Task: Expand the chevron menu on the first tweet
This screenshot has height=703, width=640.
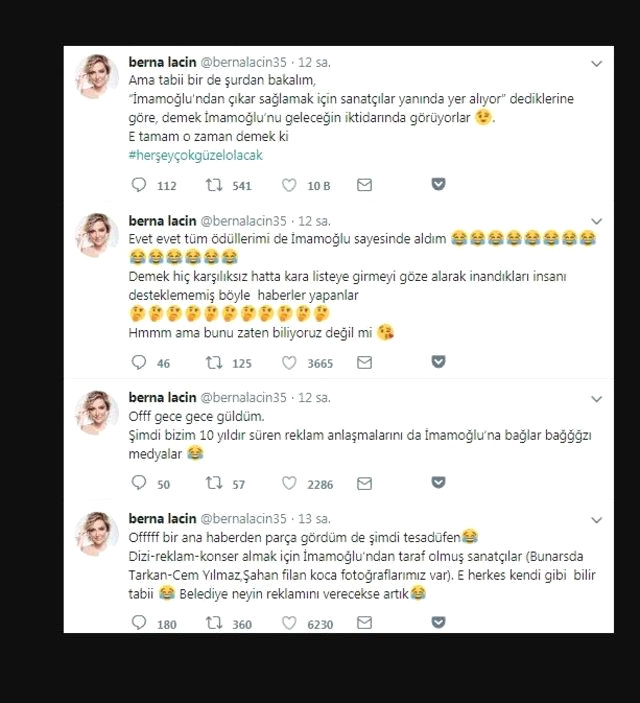Action: coord(597,63)
